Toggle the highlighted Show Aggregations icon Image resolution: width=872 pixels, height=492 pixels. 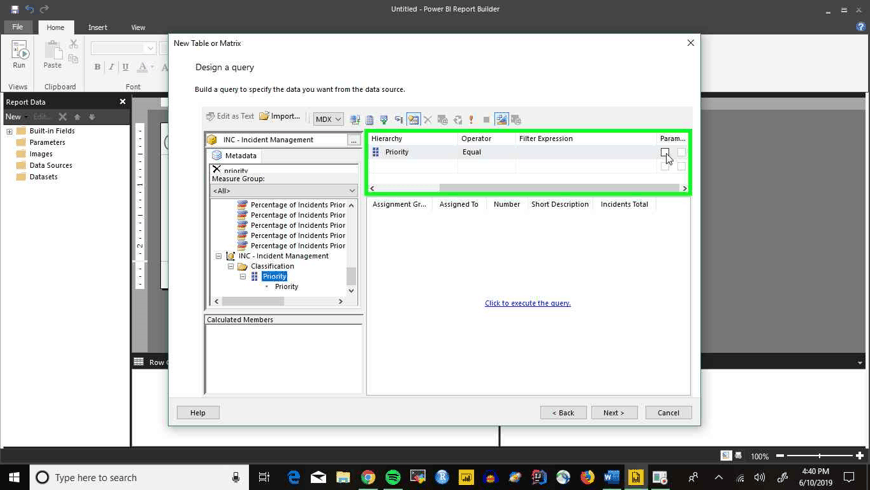coord(413,120)
